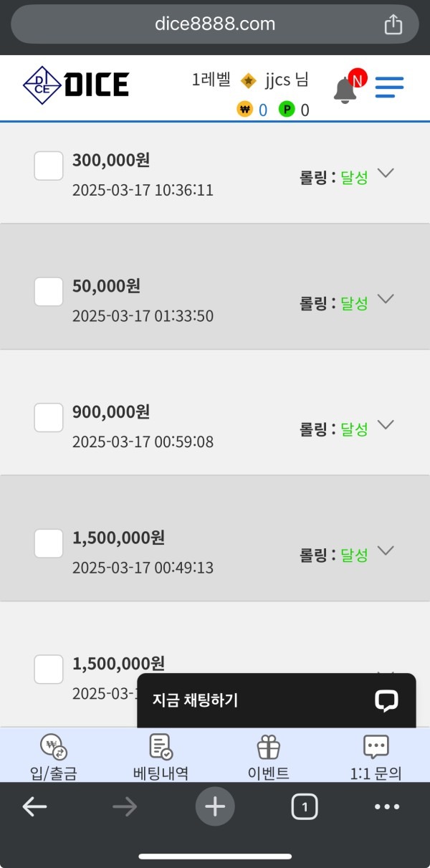The width and height of the screenshot is (430, 868).
Task: Check the 50,000원 transaction checkbox
Action: tap(48, 292)
